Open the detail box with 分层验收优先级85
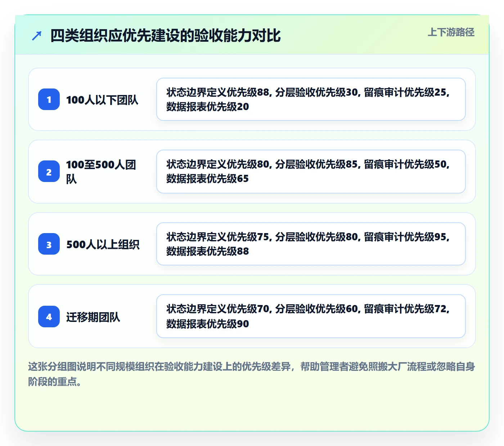This screenshot has height=446, width=504. pyautogui.click(x=311, y=172)
